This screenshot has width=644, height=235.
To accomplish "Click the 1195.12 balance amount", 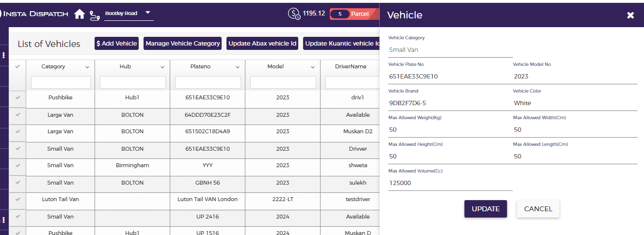I will point(314,14).
